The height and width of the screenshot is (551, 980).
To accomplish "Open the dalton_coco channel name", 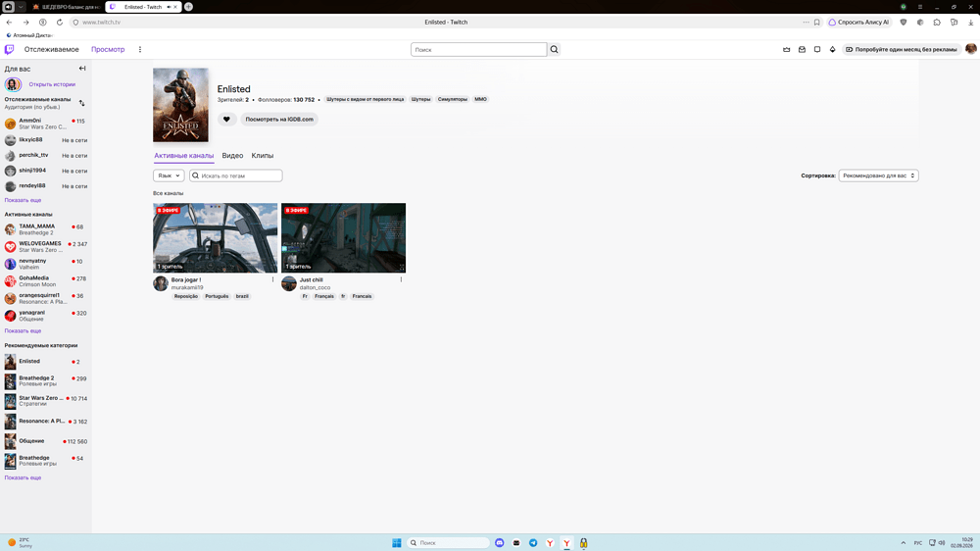I will (x=315, y=287).
